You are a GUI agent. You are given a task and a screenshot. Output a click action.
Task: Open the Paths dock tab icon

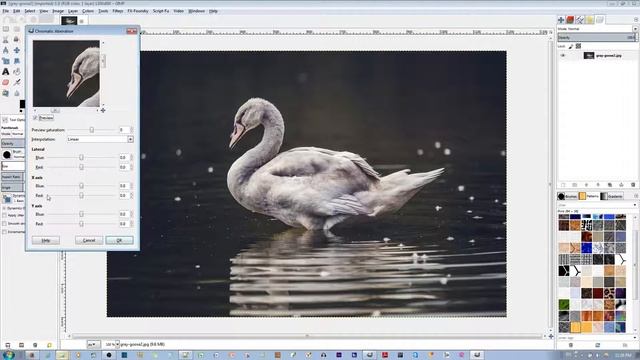[x=580, y=20]
